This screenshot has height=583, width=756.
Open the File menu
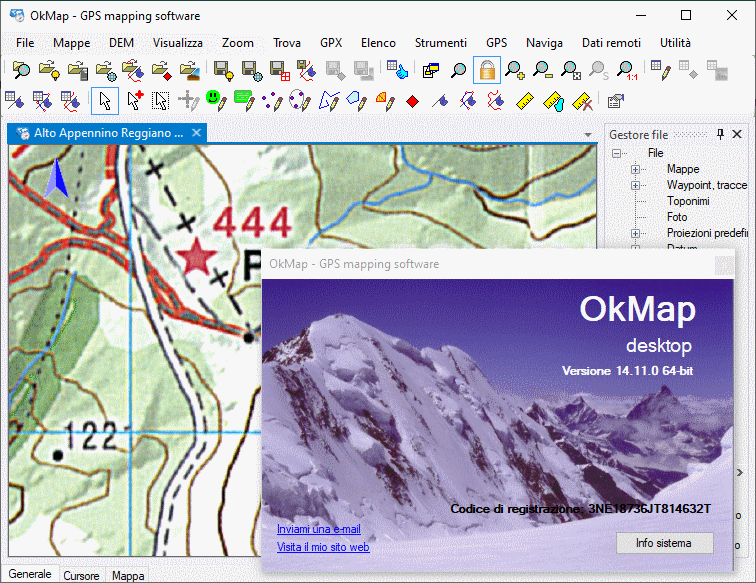[x=25, y=43]
